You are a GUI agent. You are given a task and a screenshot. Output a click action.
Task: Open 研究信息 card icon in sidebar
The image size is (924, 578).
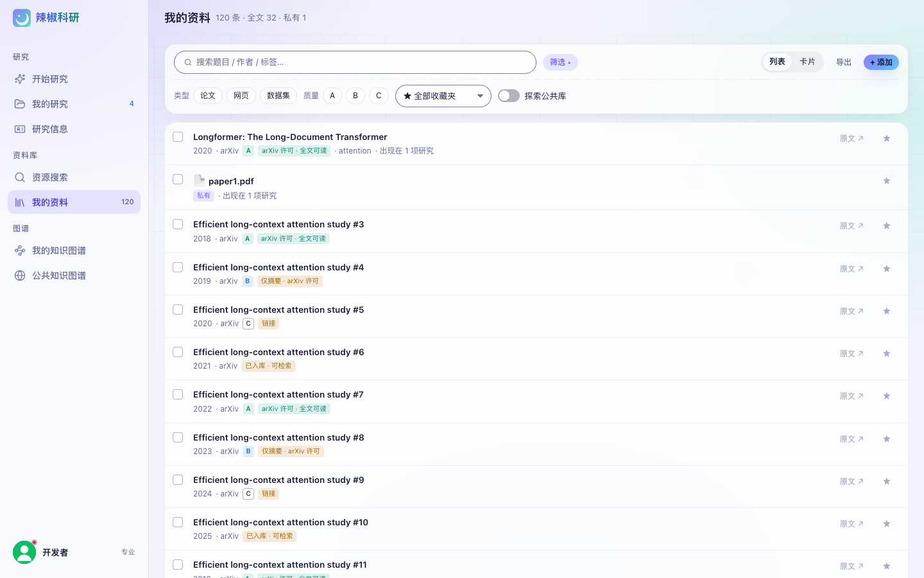pos(20,129)
